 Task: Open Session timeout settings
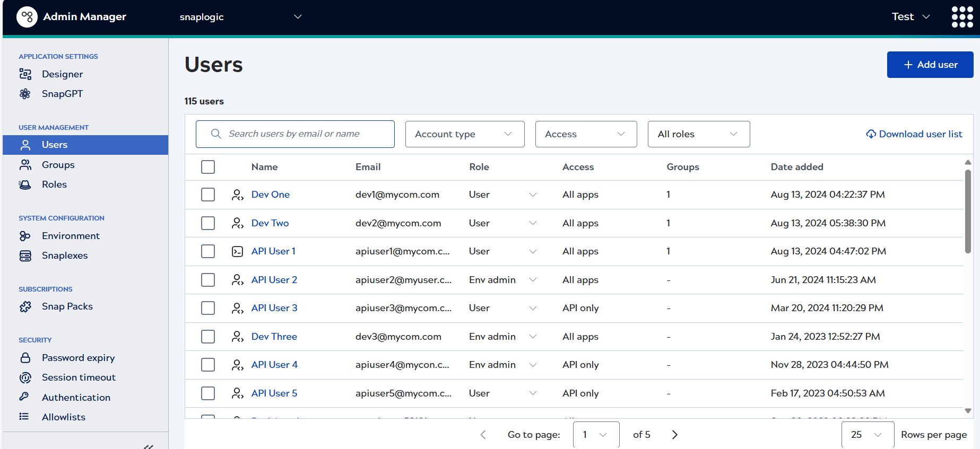[x=79, y=377]
